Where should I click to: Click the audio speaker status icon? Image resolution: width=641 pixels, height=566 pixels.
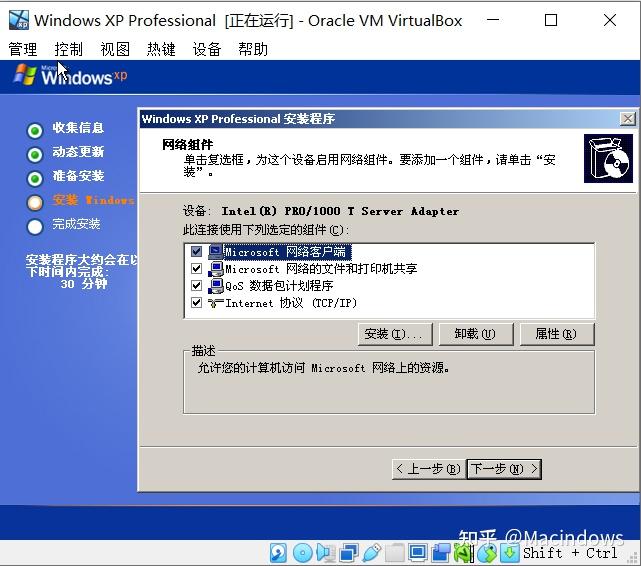click(x=325, y=553)
